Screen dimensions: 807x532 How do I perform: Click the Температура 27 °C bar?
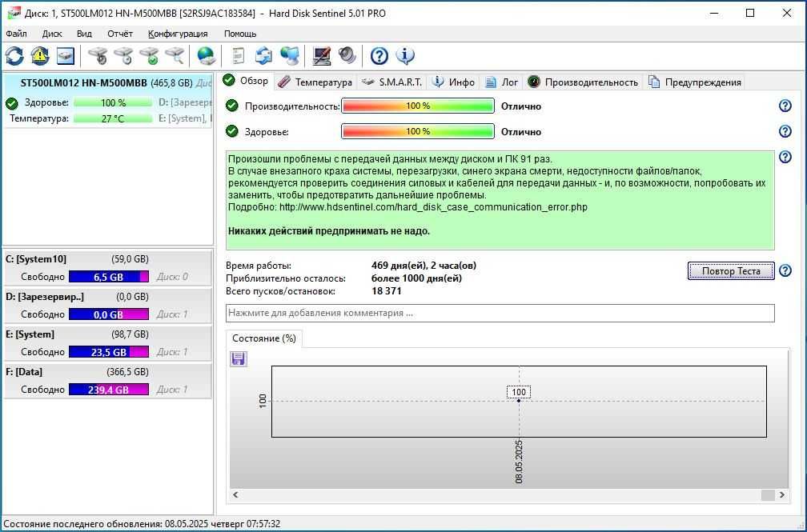click(113, 118)
